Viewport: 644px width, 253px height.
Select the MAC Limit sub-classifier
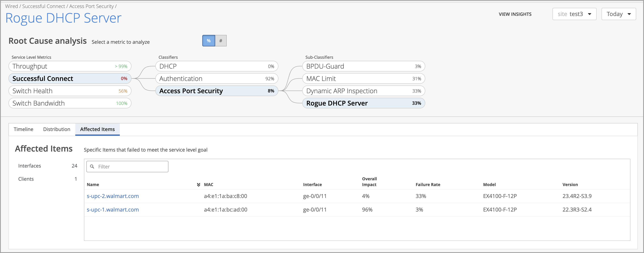pyautogui.click(x=363, y=79)
